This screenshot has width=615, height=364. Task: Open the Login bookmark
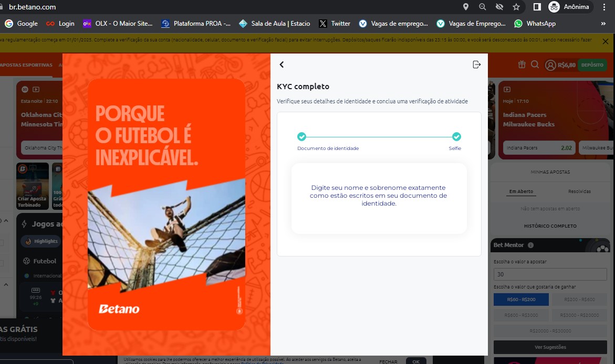[60, 24]
